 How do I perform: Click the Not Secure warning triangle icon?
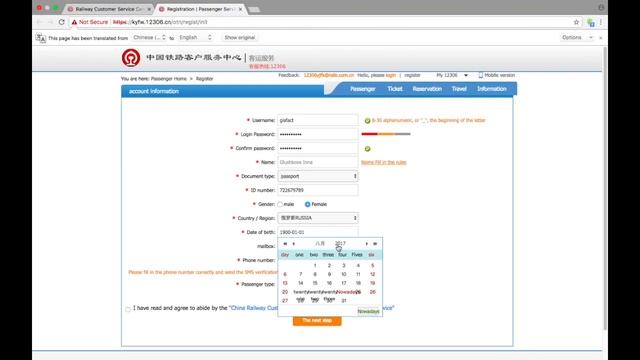(x=74, y=22)
